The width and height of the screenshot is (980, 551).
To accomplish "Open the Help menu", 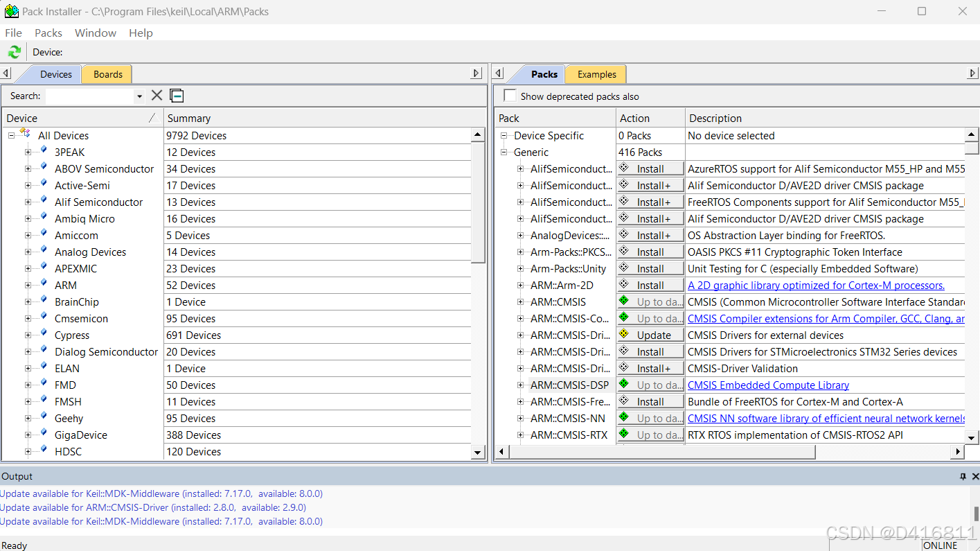I will [x=141, y=33].
